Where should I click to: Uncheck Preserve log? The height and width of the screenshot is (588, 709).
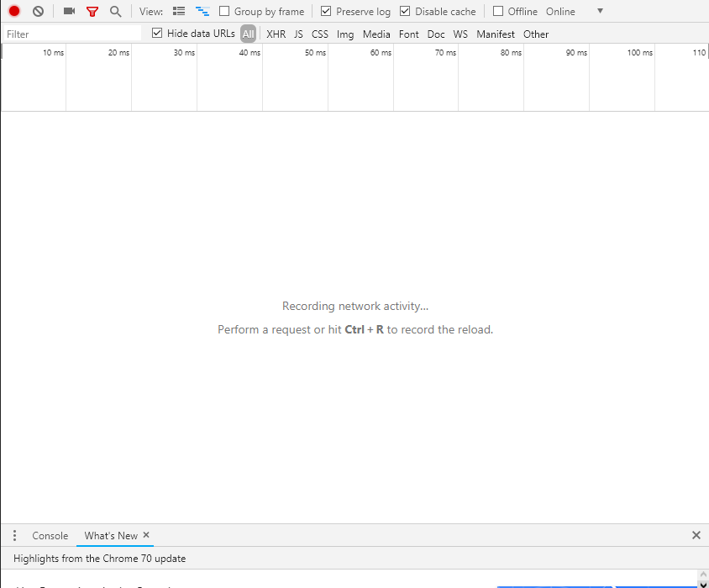coord(326,11)
